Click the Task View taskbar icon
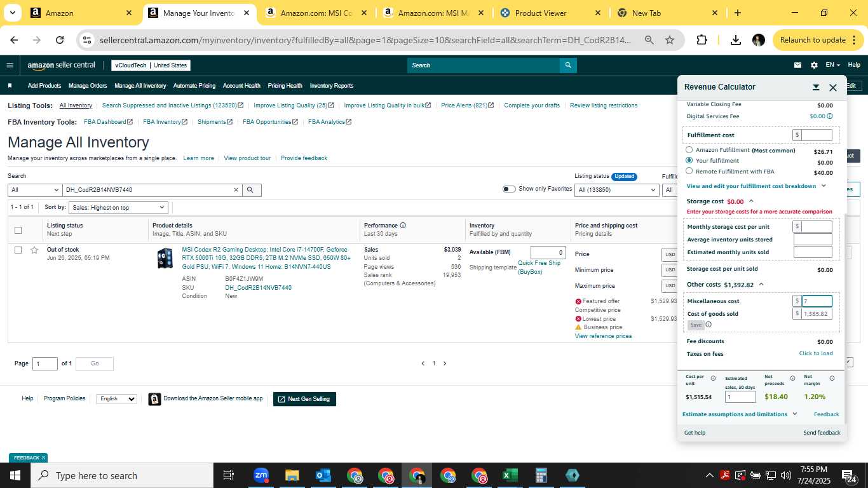Screen dimensions: 868x488 [x=229, y=475]
